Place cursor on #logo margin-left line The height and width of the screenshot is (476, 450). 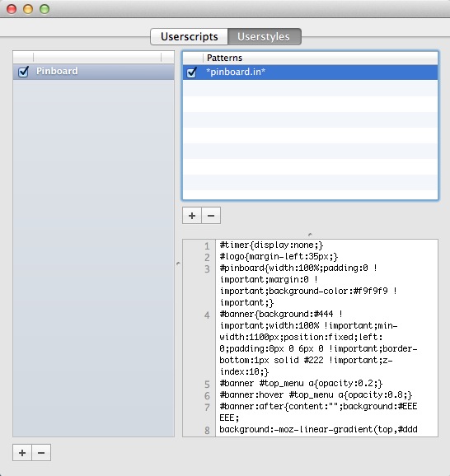point(279,256)
